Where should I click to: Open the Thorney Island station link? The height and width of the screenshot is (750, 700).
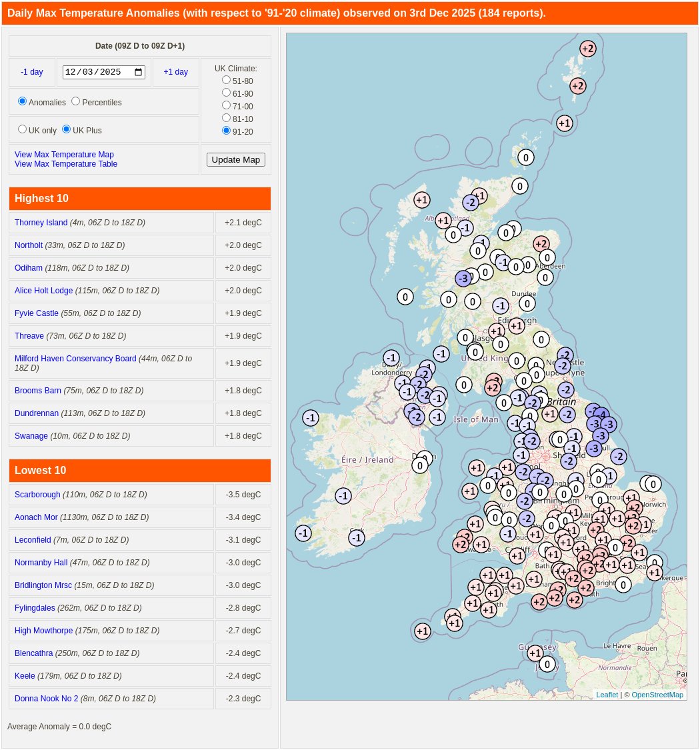(41, 223)
